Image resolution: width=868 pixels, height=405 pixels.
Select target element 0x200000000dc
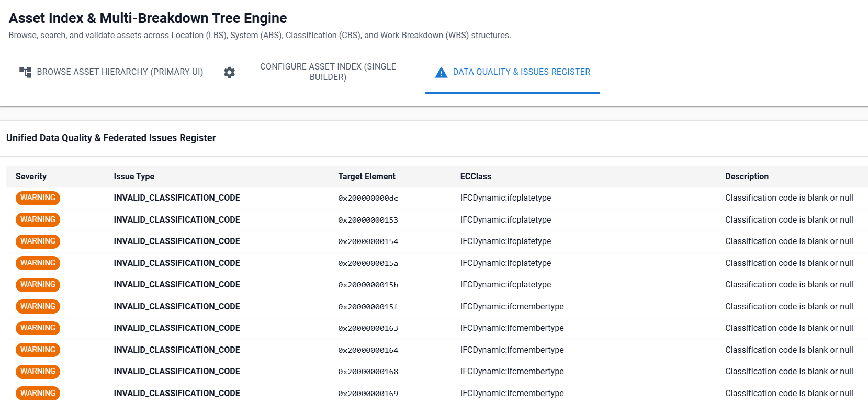368,198
